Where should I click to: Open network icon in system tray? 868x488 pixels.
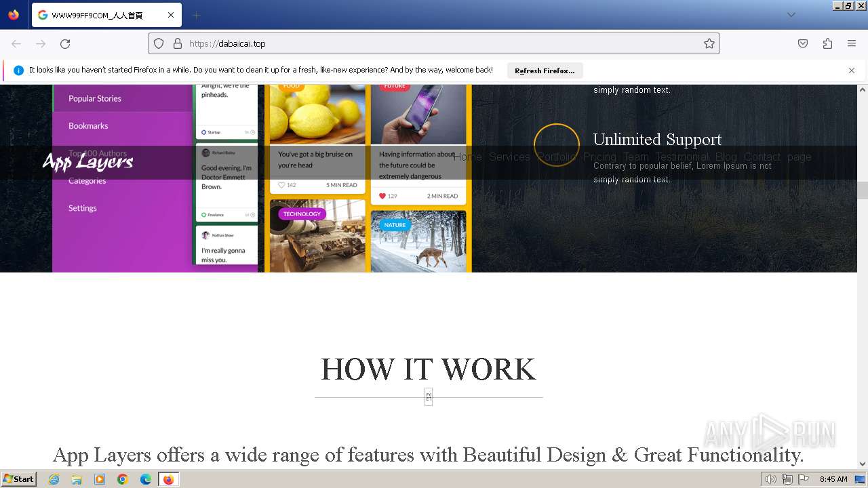[x=787, y=479]
